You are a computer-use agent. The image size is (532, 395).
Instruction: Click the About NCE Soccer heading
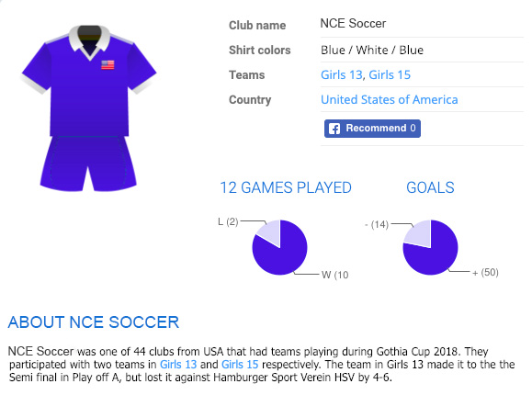tap(94, 322)
